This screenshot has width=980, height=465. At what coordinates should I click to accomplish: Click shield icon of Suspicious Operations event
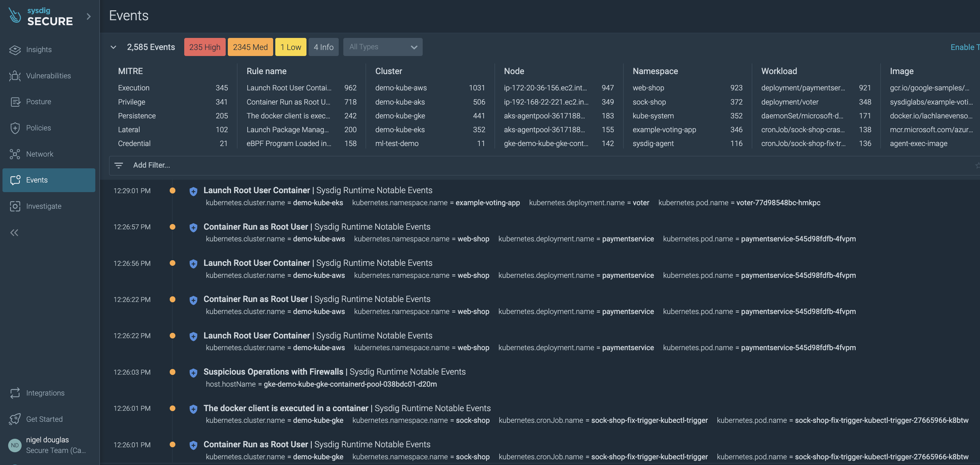click(193, 372)
